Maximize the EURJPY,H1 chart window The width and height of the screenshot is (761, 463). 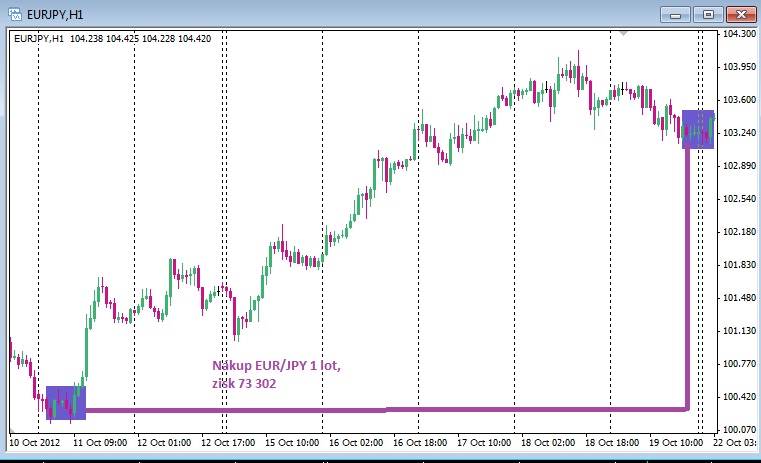click(708, 15)
